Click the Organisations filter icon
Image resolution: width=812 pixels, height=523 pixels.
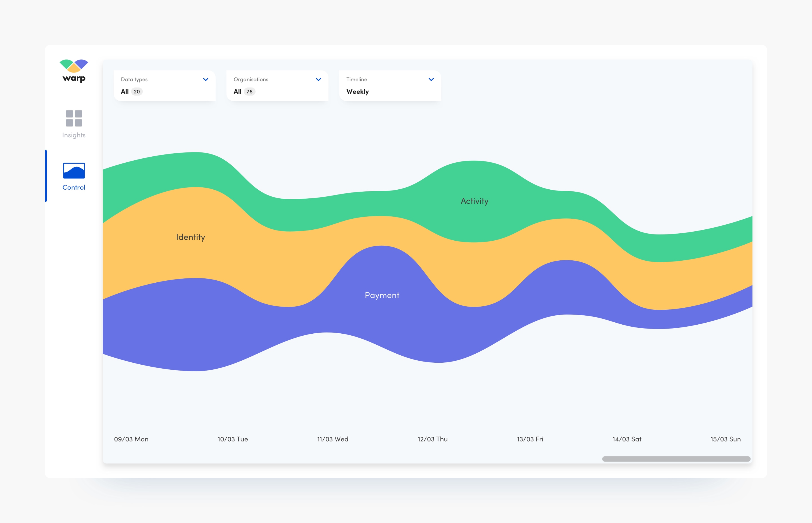click(318, 79)
